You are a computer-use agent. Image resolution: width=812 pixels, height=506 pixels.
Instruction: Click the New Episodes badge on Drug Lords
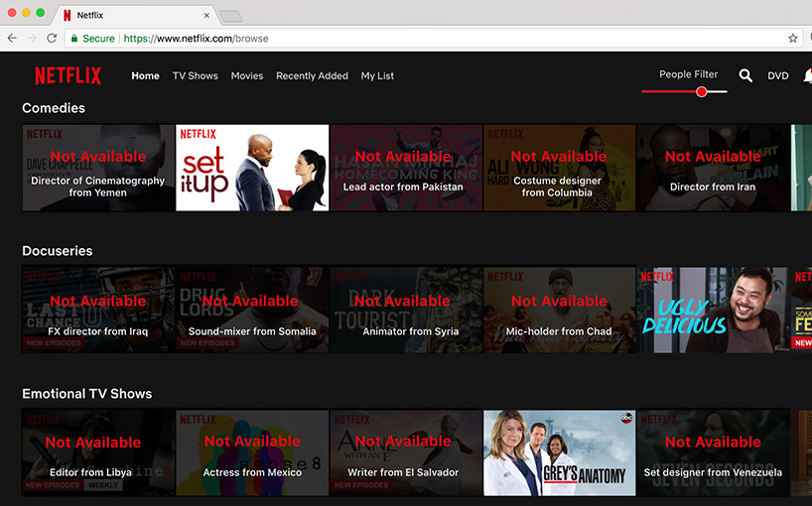pos(207,343)
